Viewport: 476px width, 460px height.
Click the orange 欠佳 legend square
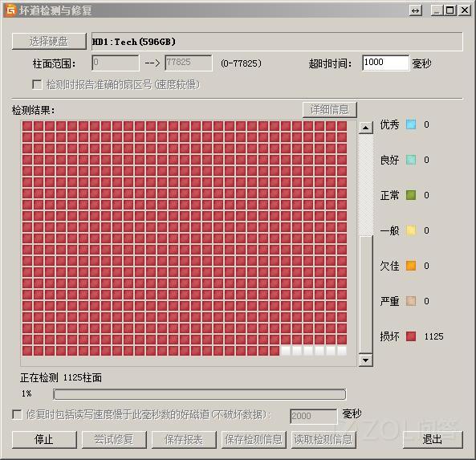pyautogui.click(x=411, y=266)
